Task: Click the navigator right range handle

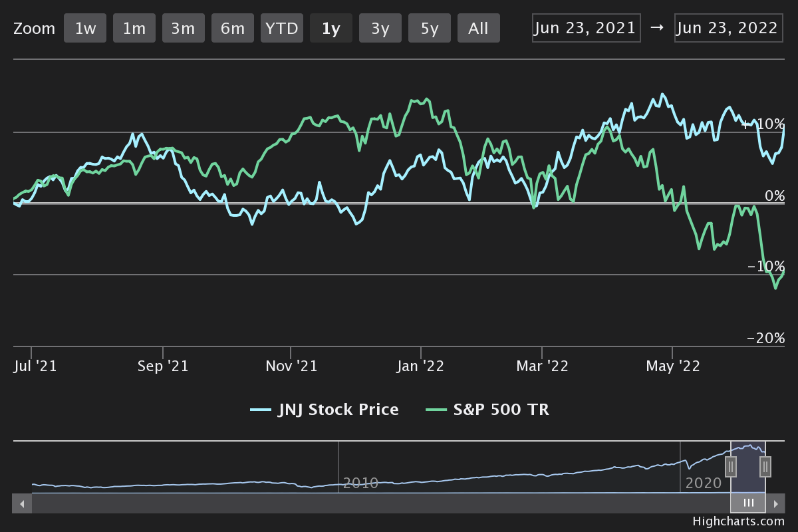Action: coord(765,467)
